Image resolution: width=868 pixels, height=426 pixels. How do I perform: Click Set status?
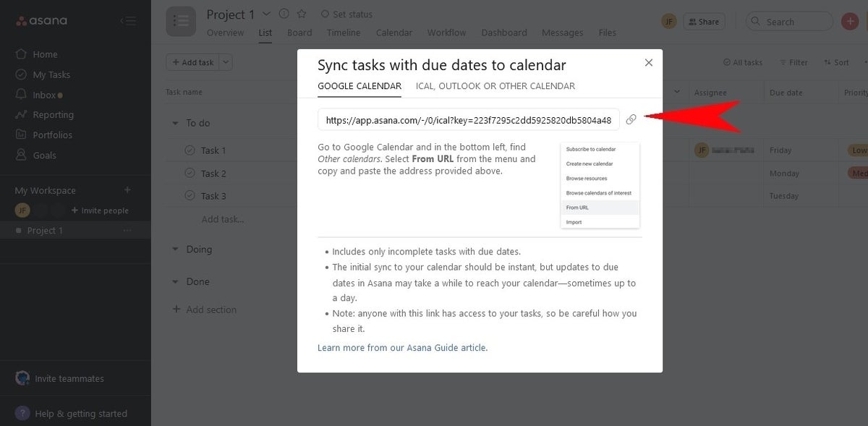346,14
